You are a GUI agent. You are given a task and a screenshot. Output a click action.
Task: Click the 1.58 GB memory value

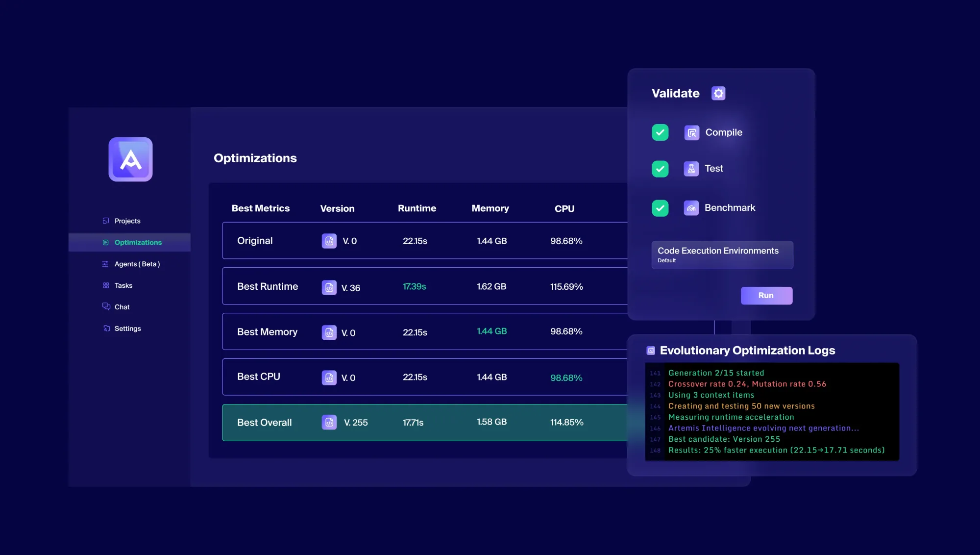492,422
